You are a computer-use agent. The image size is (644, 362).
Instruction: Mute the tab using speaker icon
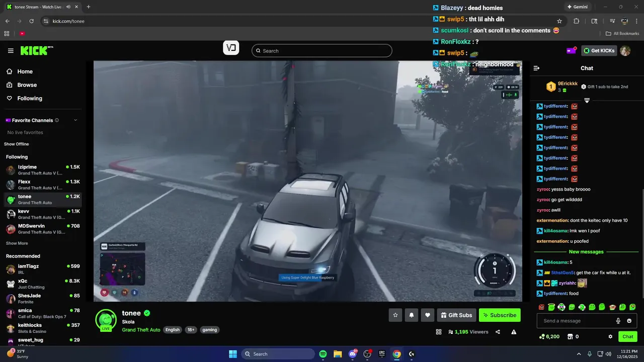click(x=68, y=7)
